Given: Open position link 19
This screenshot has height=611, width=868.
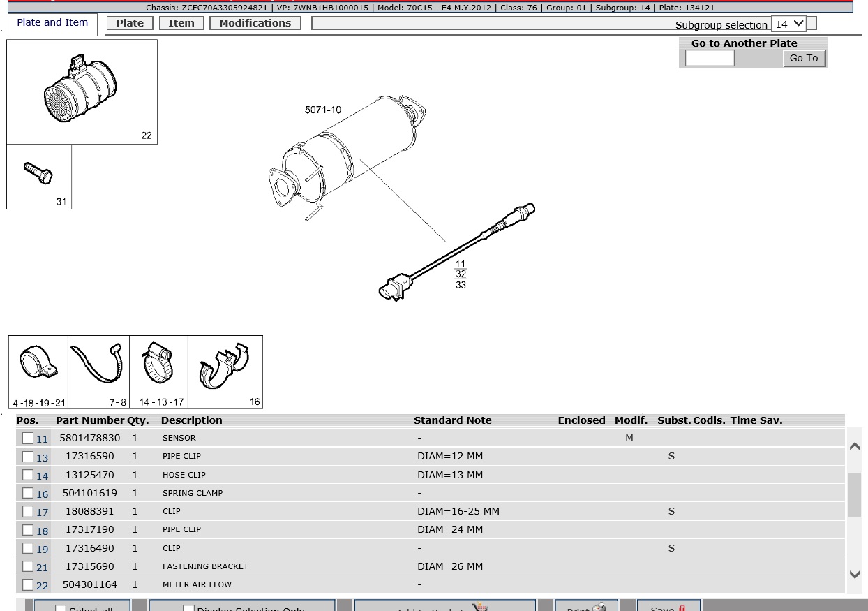Looking at the screenshot, I should (x=43, y=550).
